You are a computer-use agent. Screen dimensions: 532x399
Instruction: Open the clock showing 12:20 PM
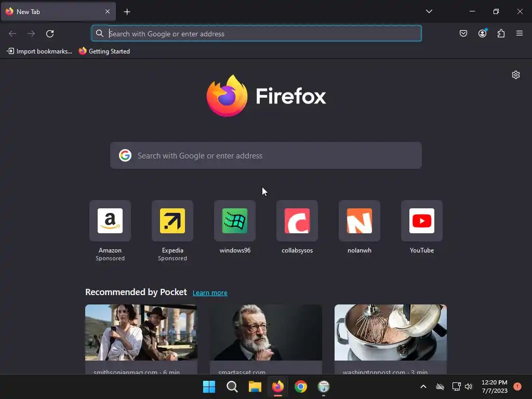[x=495, y=387]
